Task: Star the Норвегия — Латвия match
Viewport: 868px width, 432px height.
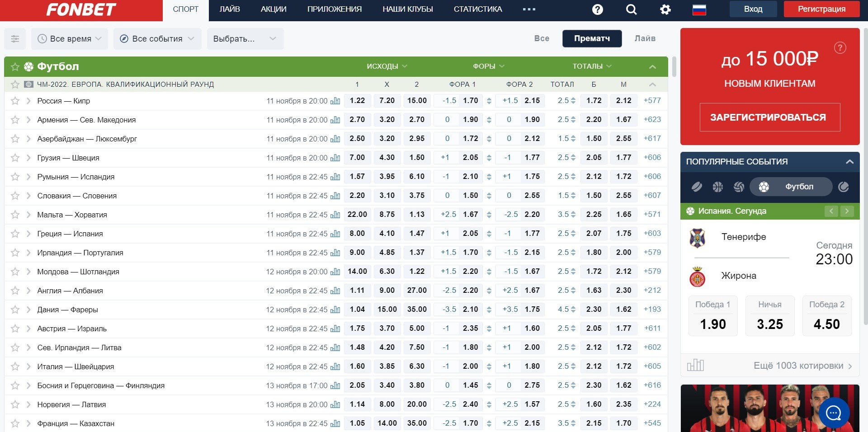Action: pos(15,404)
